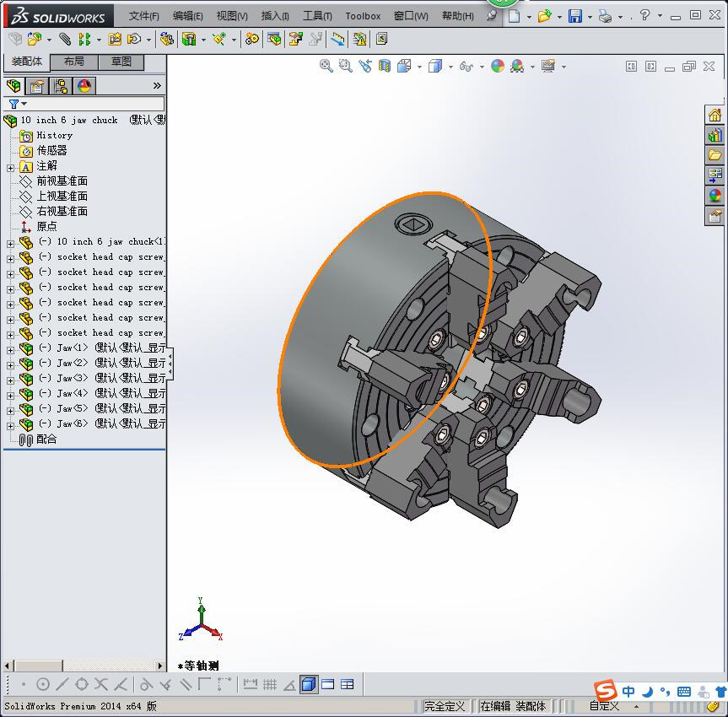728x717 pixels.
Task: Open the Appearances tab in task pane
Action: (715, 196)
